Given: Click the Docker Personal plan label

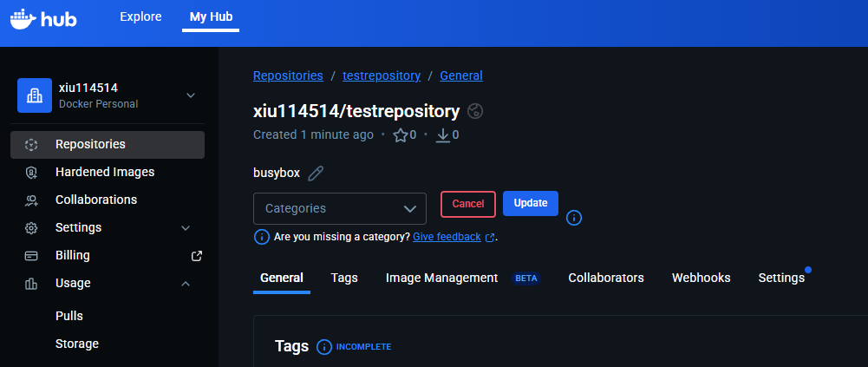Looking at the screenshot, I should click(99, 104).
